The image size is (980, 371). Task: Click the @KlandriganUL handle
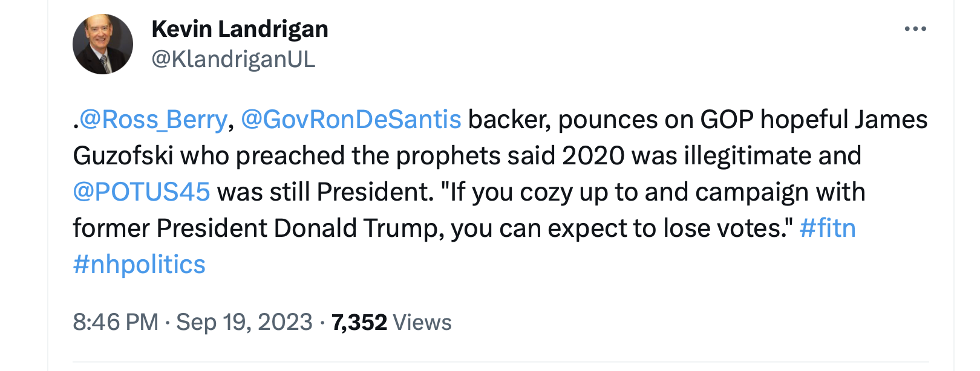click(x=233, y=59)
